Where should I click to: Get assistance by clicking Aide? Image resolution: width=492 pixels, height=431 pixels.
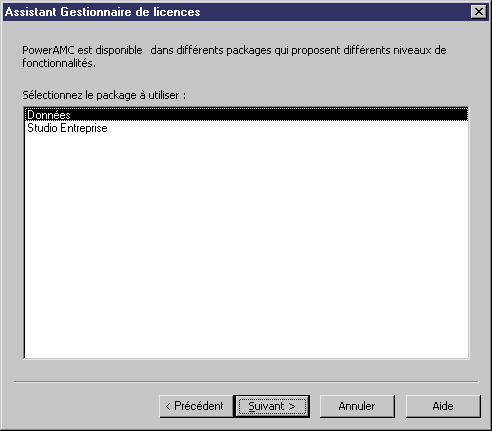(443, 406)
